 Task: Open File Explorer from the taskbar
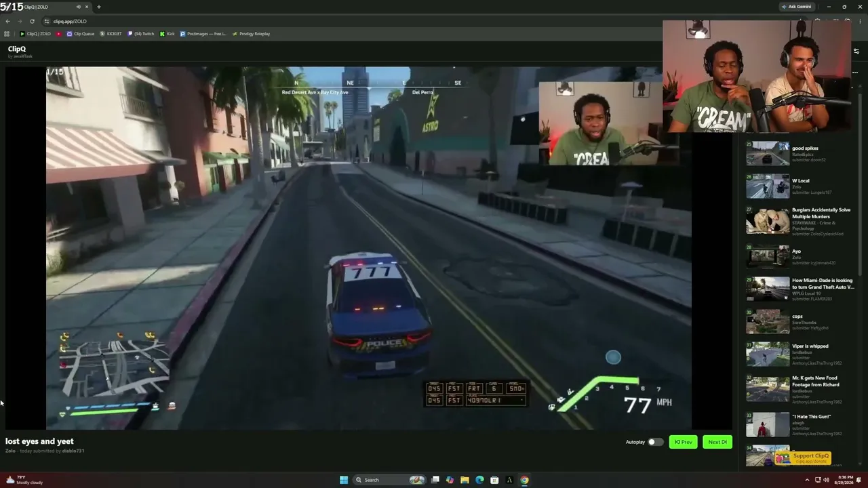pyautogui.click(x=465, y=480)
